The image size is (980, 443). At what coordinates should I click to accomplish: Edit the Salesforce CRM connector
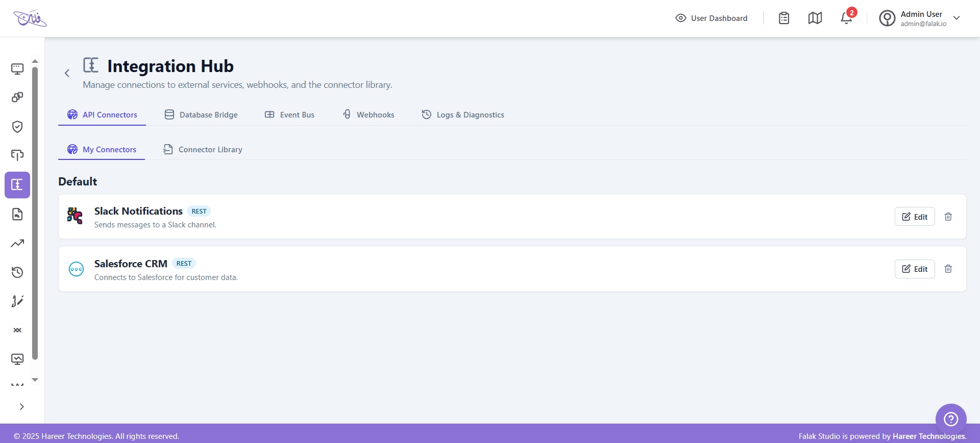click(914, 269)
